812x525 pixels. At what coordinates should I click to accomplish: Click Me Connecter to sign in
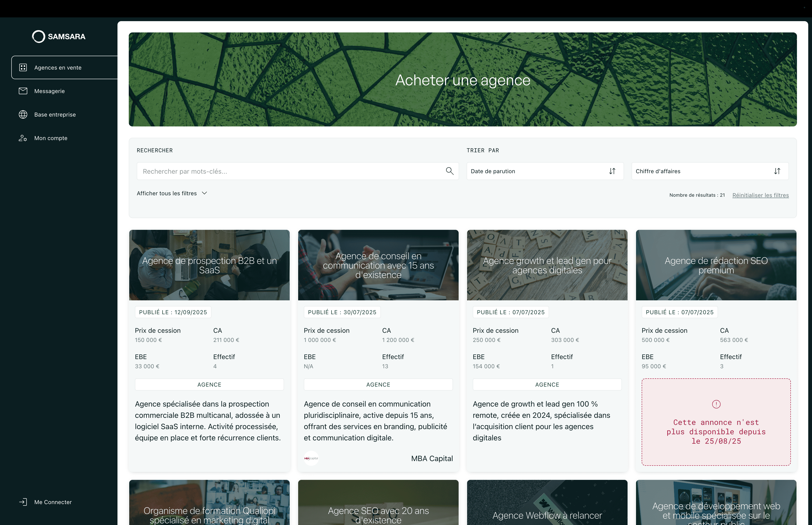[x=53, y=502]
